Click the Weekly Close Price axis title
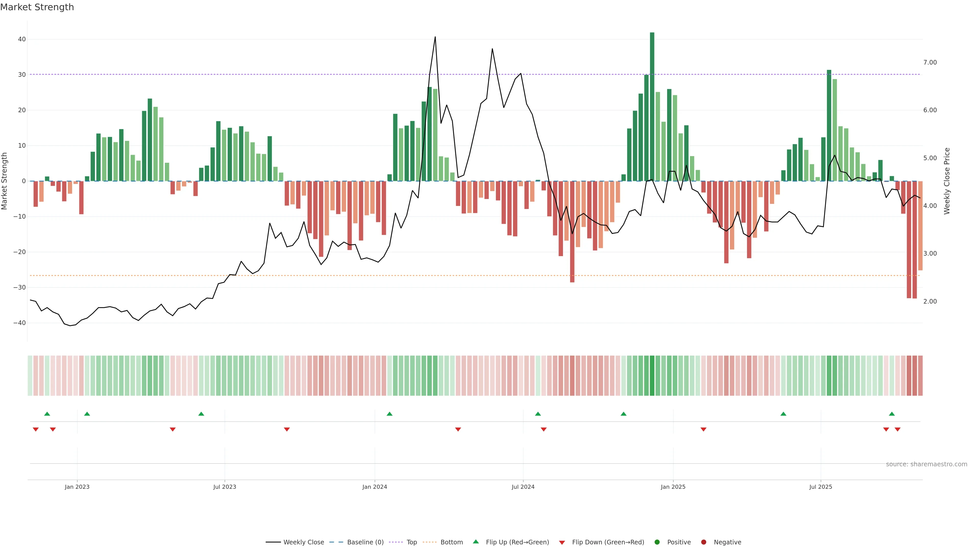980x551 pixels. [947, 181]
